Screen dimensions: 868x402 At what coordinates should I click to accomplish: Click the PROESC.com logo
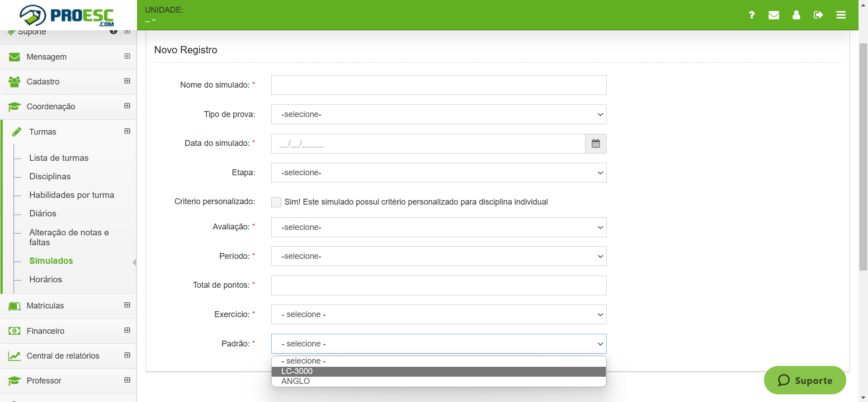coord(67,16)
